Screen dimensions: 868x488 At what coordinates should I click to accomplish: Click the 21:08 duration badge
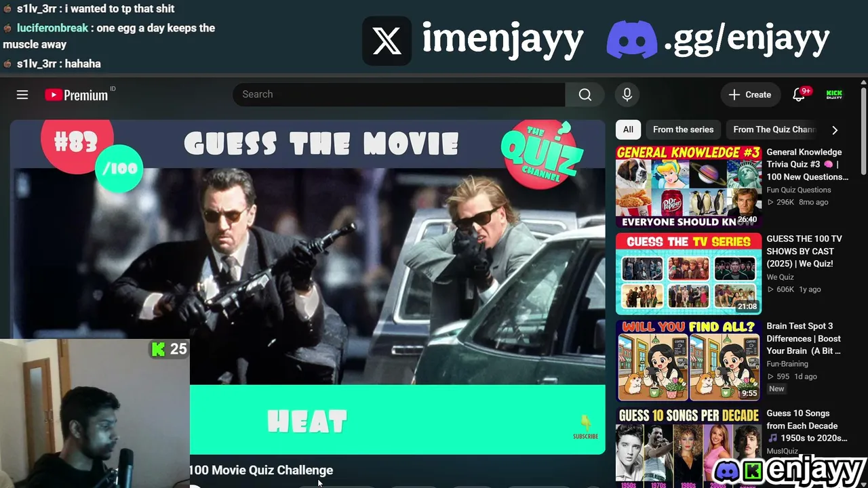[747, 306]
